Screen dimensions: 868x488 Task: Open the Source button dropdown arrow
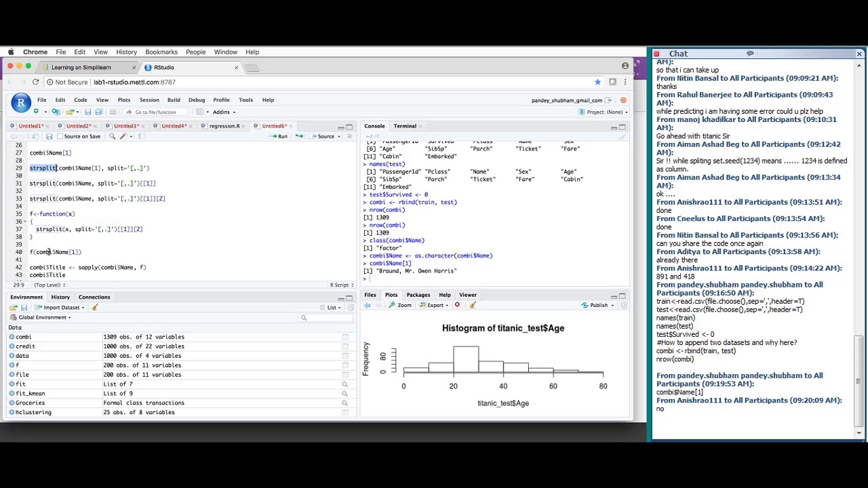[339, 136]
